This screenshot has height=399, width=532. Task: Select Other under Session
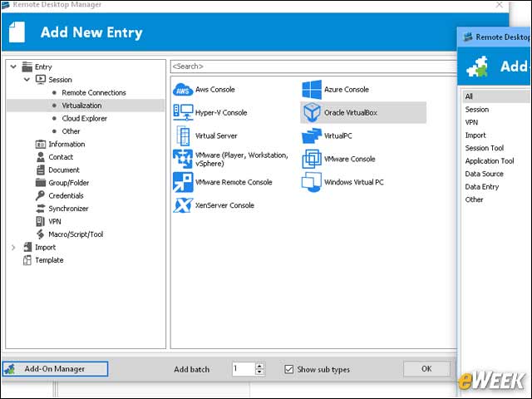71,131
